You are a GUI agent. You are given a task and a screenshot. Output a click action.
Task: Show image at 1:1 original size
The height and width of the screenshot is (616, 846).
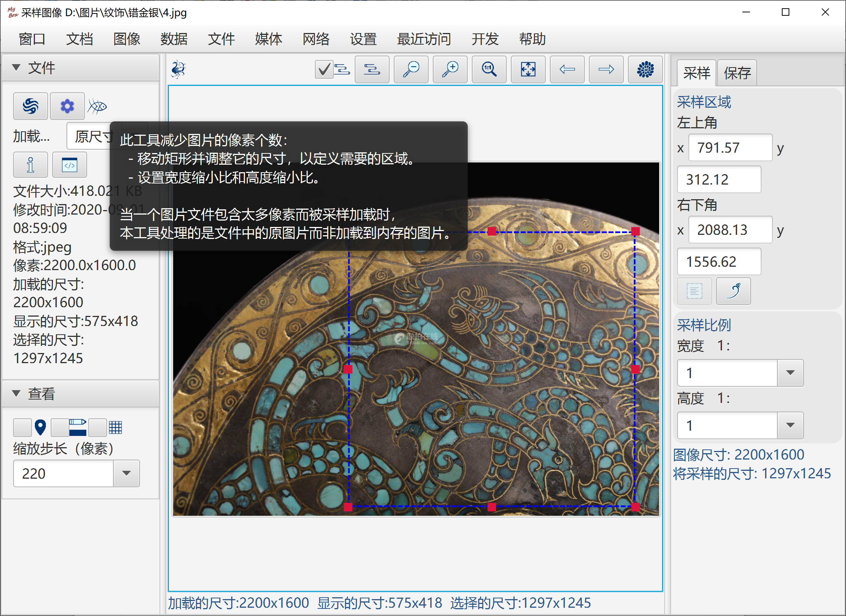489,69
